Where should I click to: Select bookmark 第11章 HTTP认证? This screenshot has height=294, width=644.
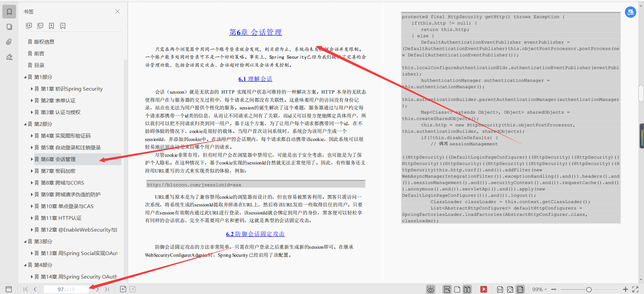click(61, 218)
